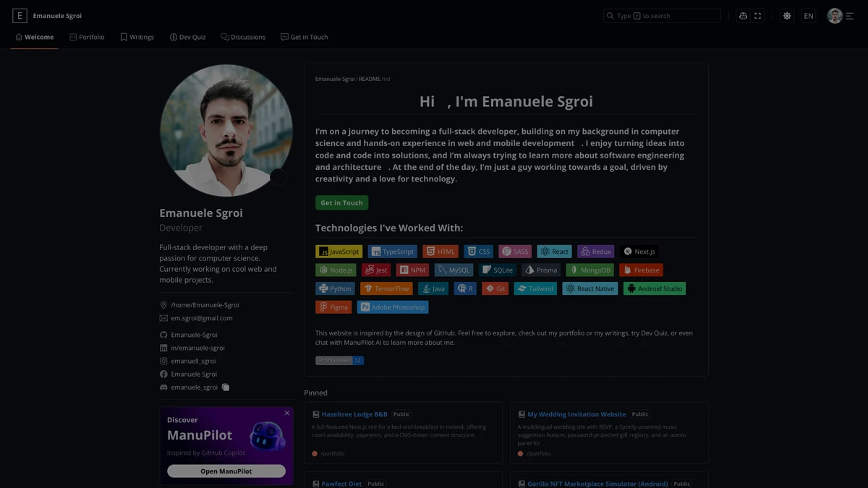This screenshot has height=488, width=868.
Task: Click the React technology badge
Action: point(555,252)
